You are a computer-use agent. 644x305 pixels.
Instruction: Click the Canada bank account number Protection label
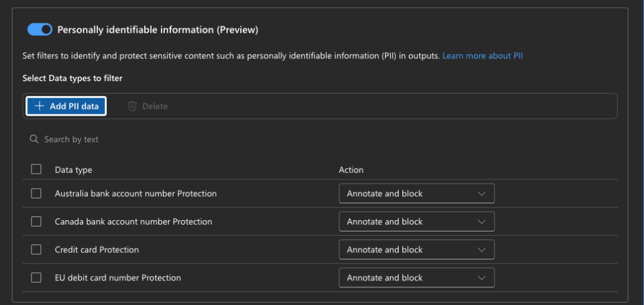[x=133, y=221]
